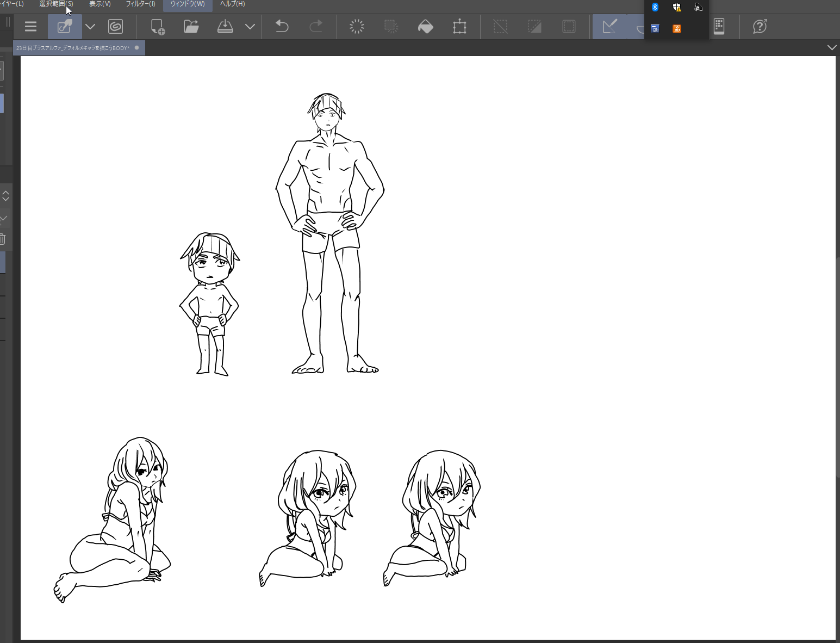
Task: Click the smartphone connection icon
Action: pyautogui.click(x=719, y=27)
